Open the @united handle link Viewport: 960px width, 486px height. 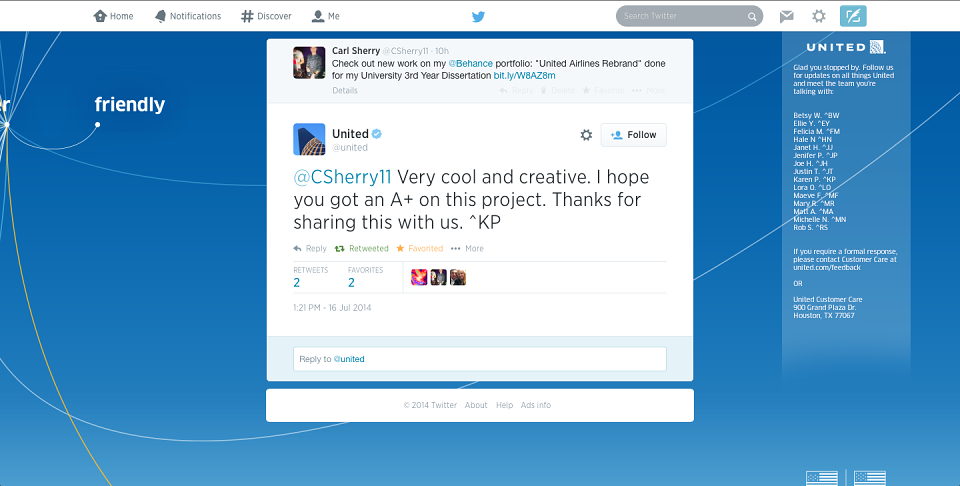point(350,148)
